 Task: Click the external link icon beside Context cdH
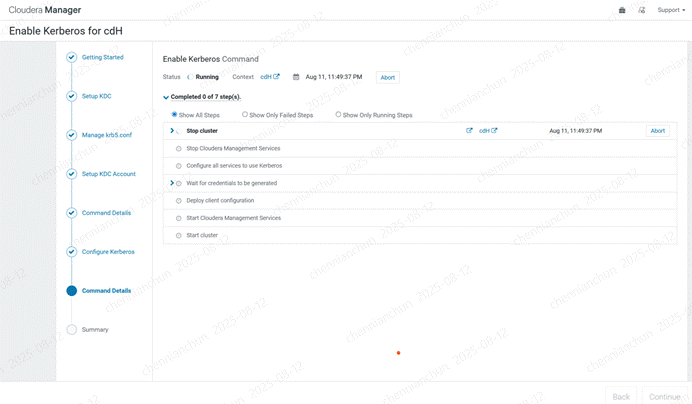coord(276,76)
